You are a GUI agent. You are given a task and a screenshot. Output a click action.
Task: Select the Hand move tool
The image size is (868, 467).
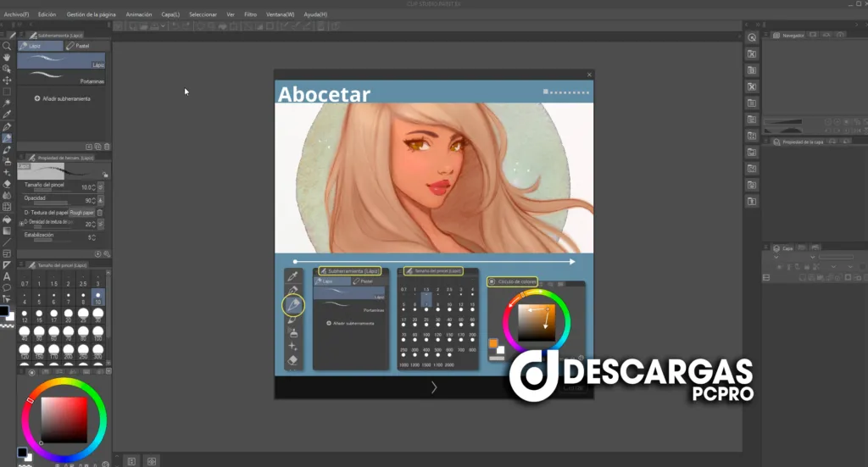pyautogui.click(x=7, y=57)
